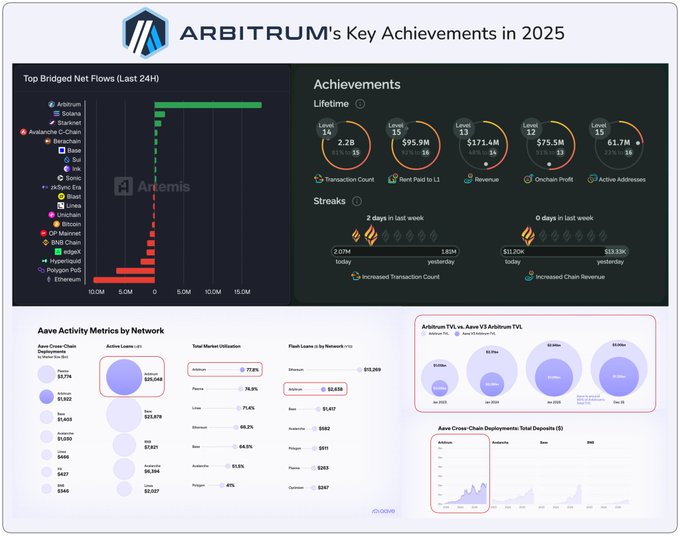
Task: Click the "2 days in last week" text
Action: [395, 218]
